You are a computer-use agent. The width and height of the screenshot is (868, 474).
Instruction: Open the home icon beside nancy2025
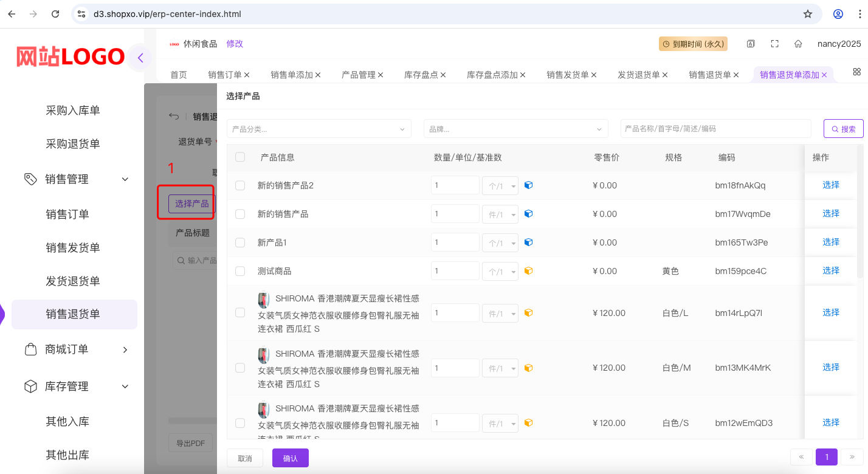(x=798, y=44)
